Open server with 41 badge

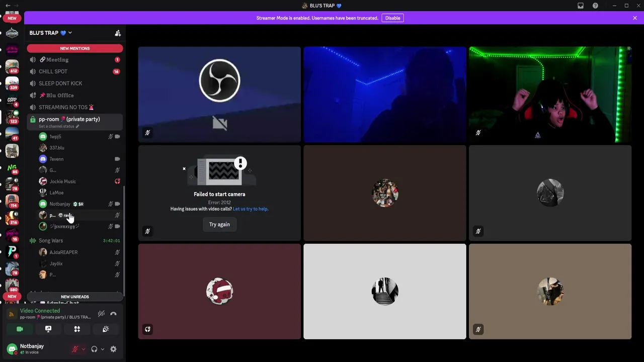(x=12, y=134)
